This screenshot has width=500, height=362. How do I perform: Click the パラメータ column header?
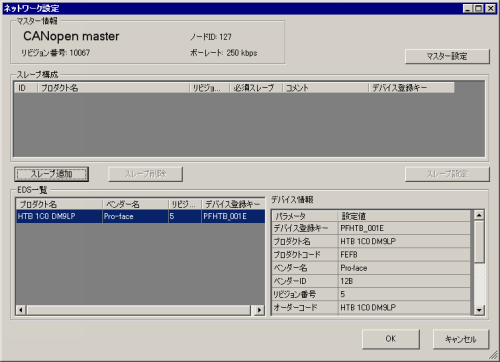point(305,216)
